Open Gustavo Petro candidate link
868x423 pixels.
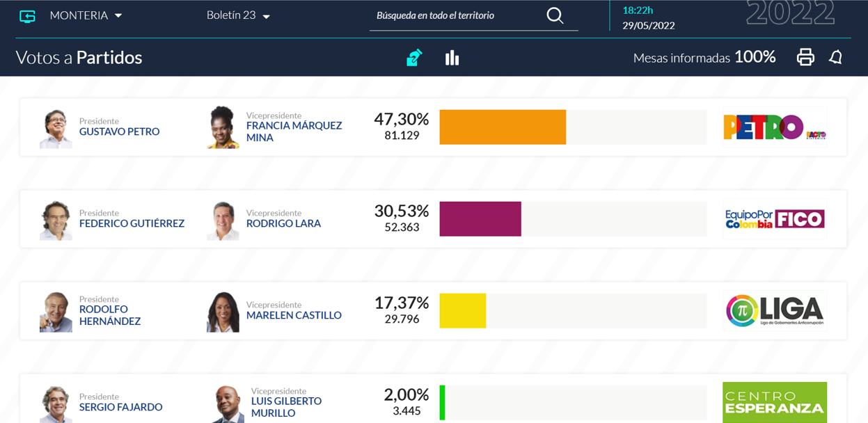click(119, 131)
